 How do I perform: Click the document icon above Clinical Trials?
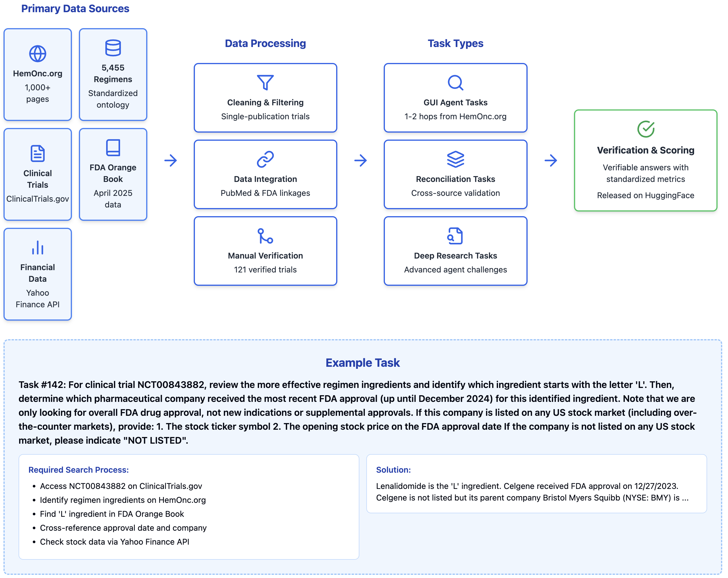[37, 153]
